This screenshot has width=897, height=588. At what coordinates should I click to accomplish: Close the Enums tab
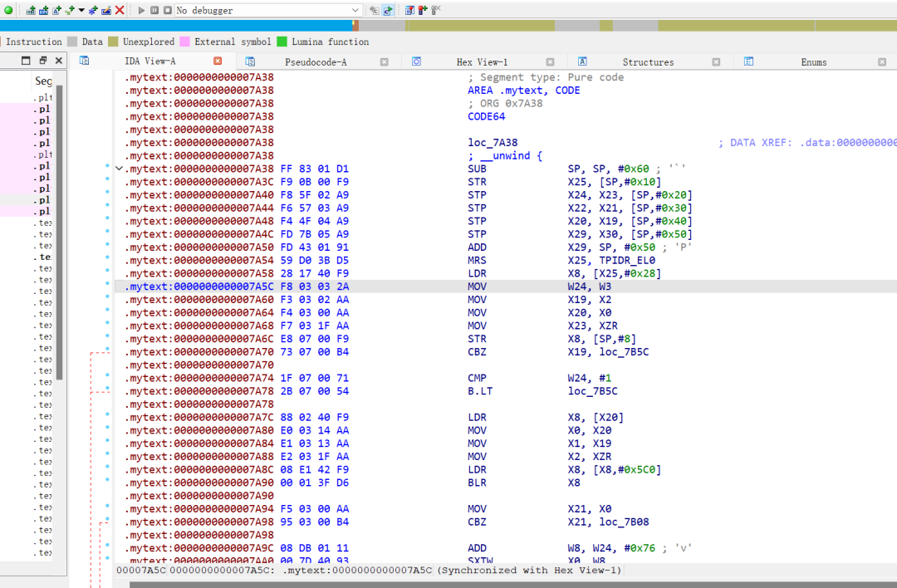[881, 61]
